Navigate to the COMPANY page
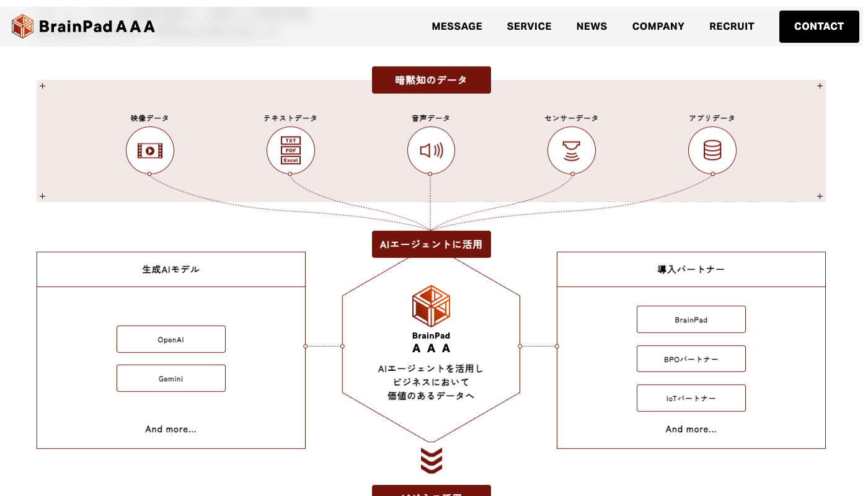 [658, 27]
